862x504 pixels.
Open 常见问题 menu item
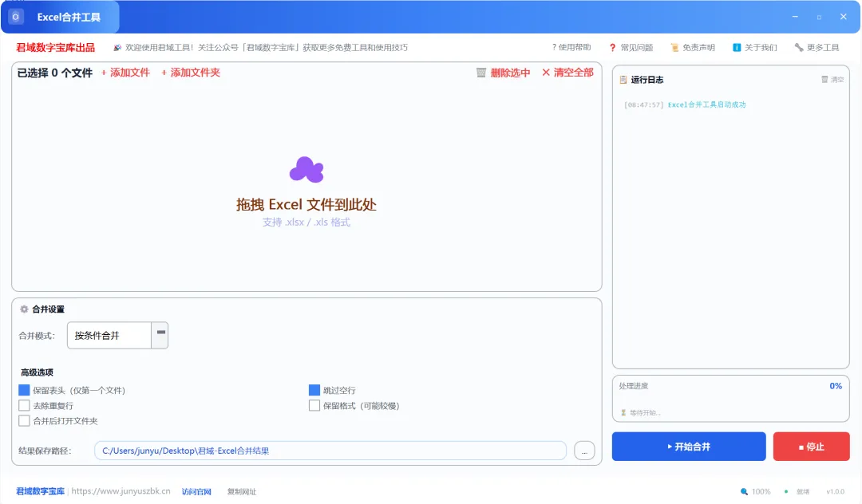[x=631, y=48]
